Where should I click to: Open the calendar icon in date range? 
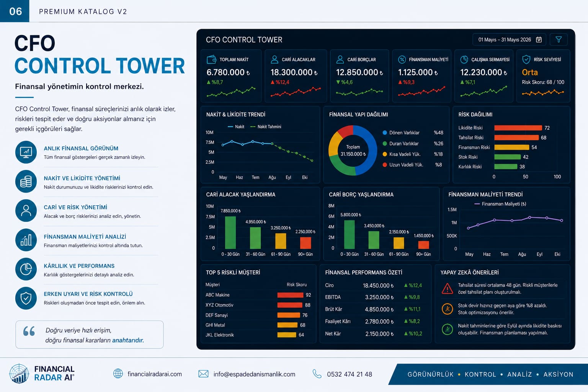(x=539, y=39)
